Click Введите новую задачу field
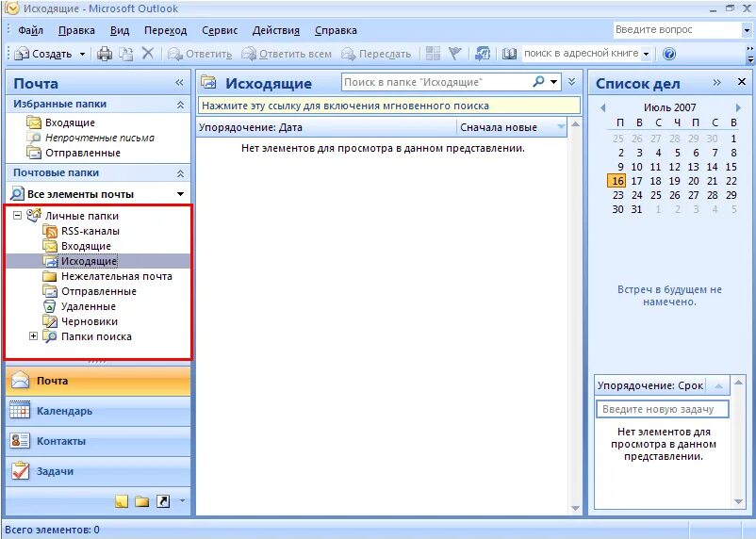The width and height of the screenshot is (756, 539). tap(662, 409)
